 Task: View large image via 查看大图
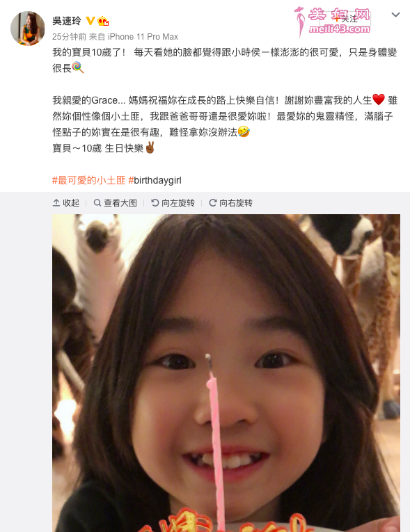[x=115, y=203]
